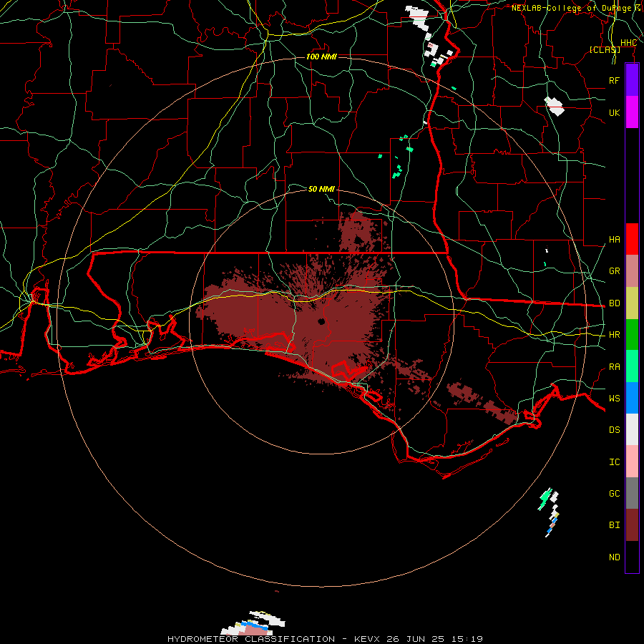Select the yellow BD legend swatch

632,303
